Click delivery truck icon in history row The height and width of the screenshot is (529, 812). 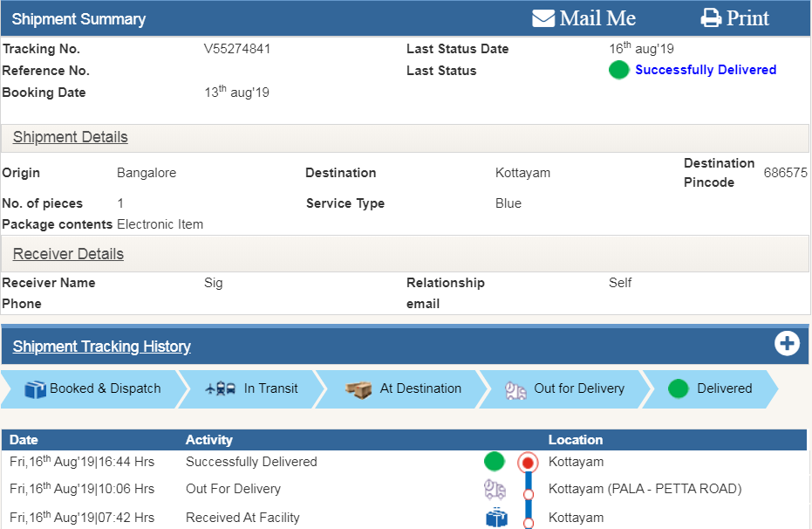495,490
